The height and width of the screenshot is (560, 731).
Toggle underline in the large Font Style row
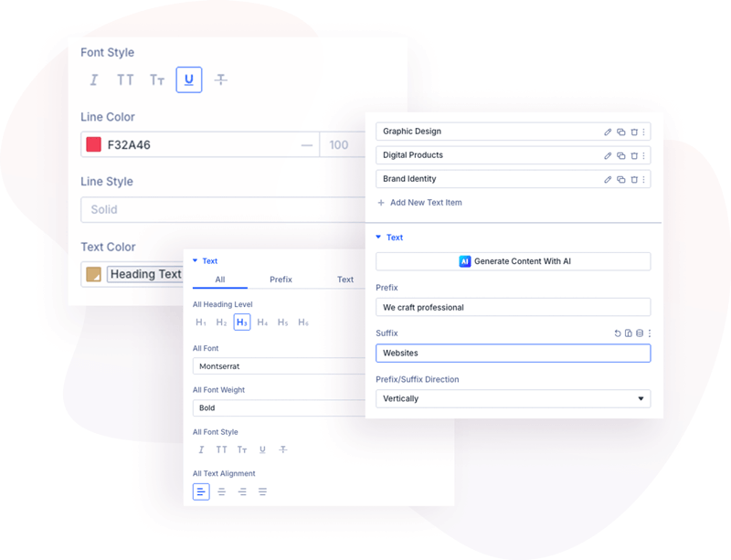coord(189,80)
